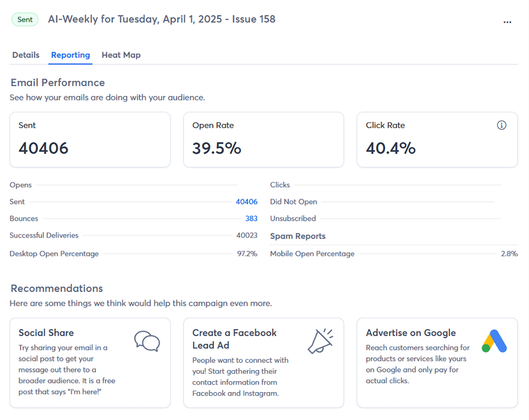Select the Click Rate metric card
This screenshot has height=420, width=529.
437,140
